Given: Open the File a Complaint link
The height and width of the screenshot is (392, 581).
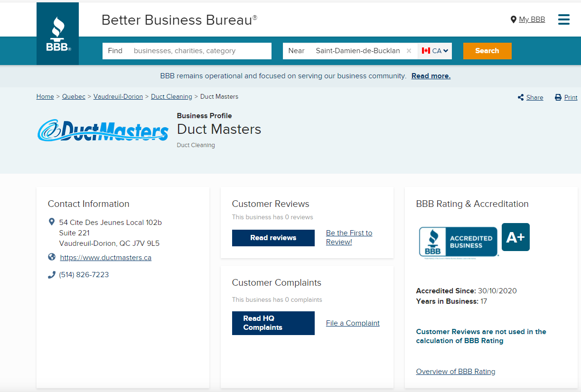Looking at the screenshot, I should click(x=353, y=323).
